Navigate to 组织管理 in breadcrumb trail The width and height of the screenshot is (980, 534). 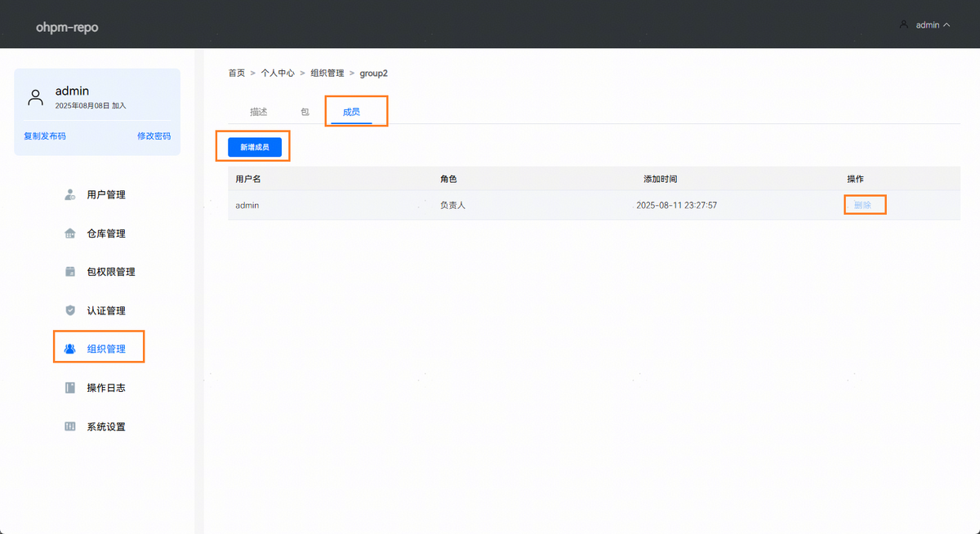(x=327, y=73)
